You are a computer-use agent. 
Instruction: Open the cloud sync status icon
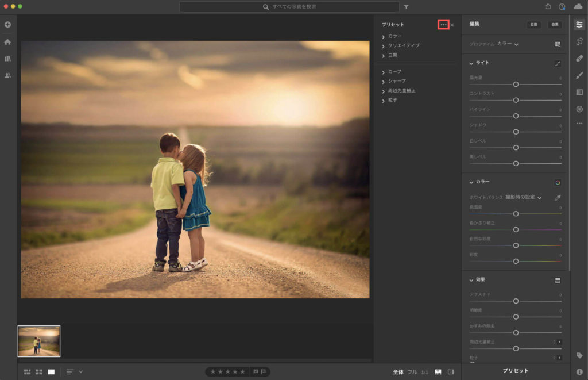[578, 6]
